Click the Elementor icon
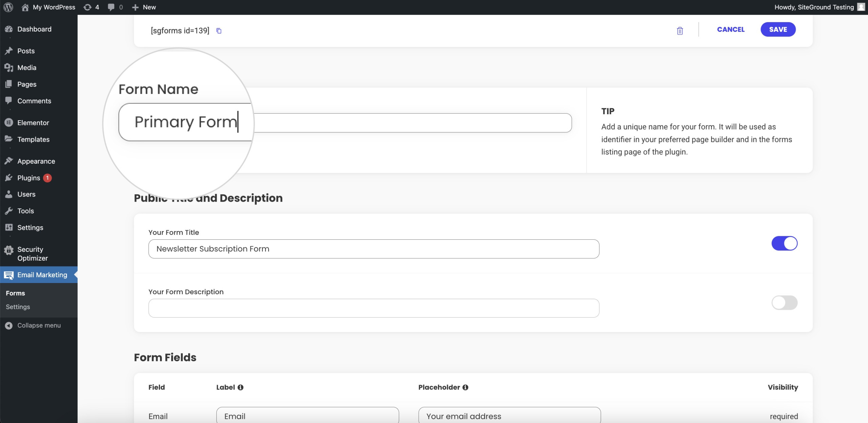Viewport: 868px width, 423px height. (9, 123)
